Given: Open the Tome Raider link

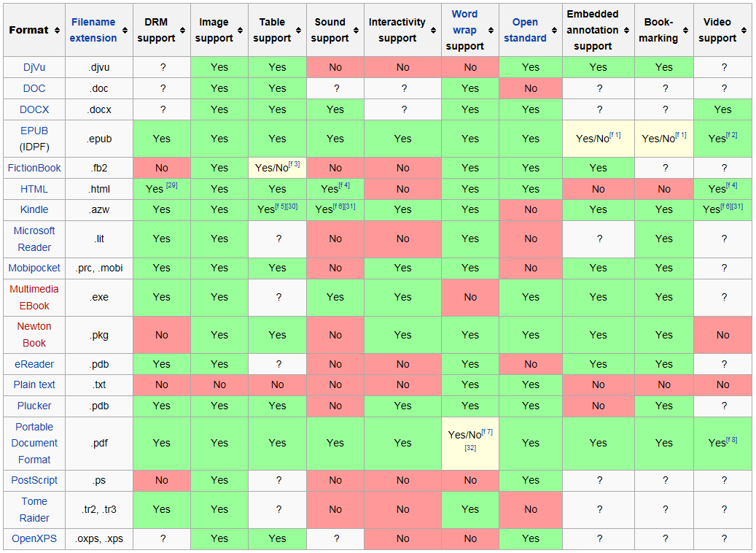Looking at the screenshot, I should pos(34,509).
